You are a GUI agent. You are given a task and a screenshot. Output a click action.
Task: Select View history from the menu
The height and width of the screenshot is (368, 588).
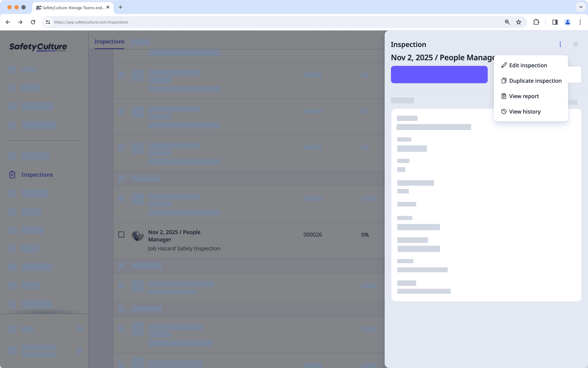(524, 112)
